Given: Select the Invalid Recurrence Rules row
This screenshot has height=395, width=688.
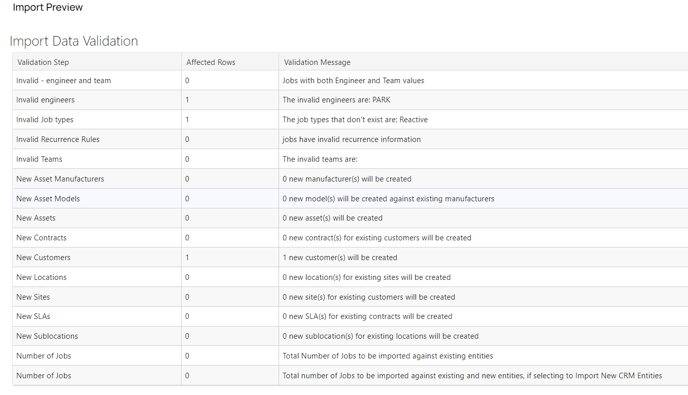Looking at the screenshot, I should point(350,139).
